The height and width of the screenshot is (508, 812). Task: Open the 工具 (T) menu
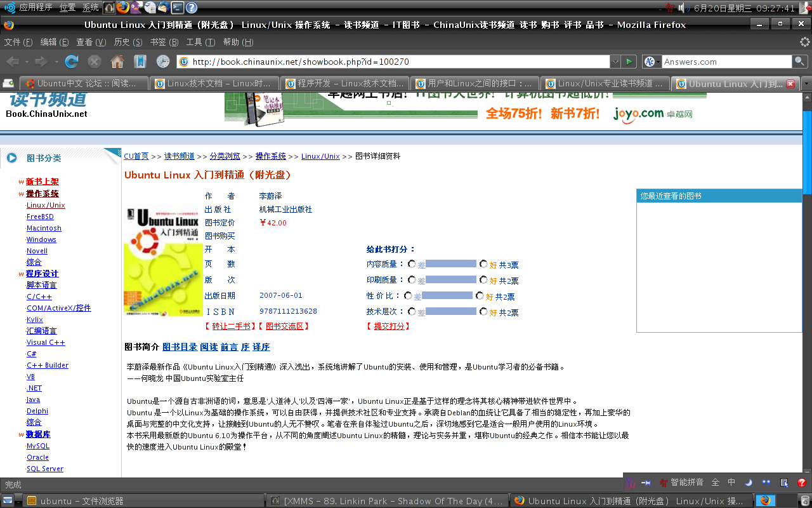[x=200, y=42]
